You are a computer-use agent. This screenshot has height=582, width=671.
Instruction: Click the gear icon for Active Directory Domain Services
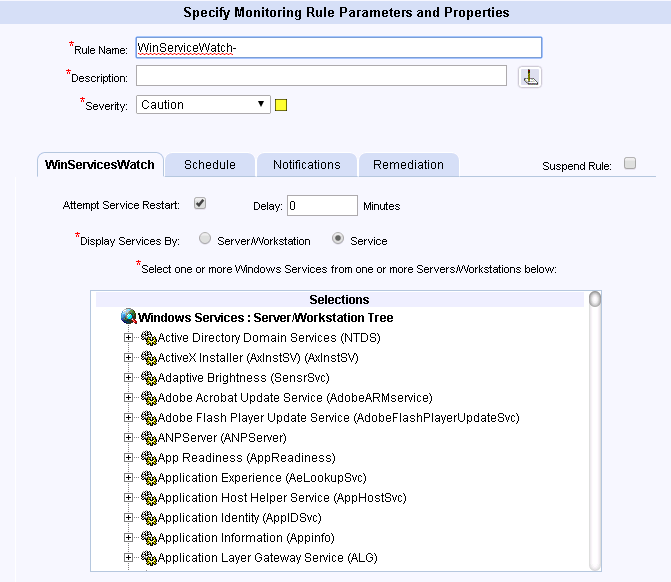(149, 338)
